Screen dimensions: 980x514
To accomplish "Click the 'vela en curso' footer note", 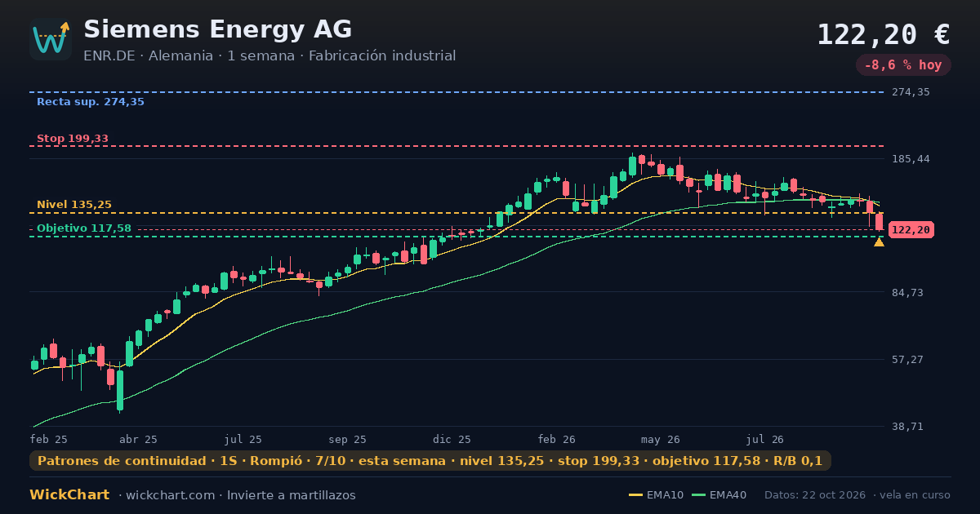I will pyautogui.click(x=915, y=495).
